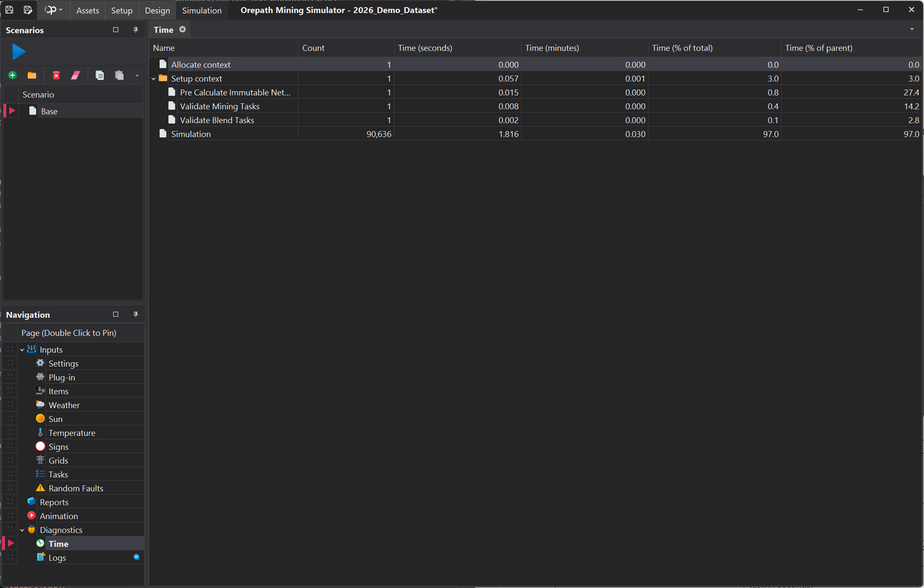Screen dimensions: 924x588
Task: Open the Setup menu
Action: click(x=122, y=11)
